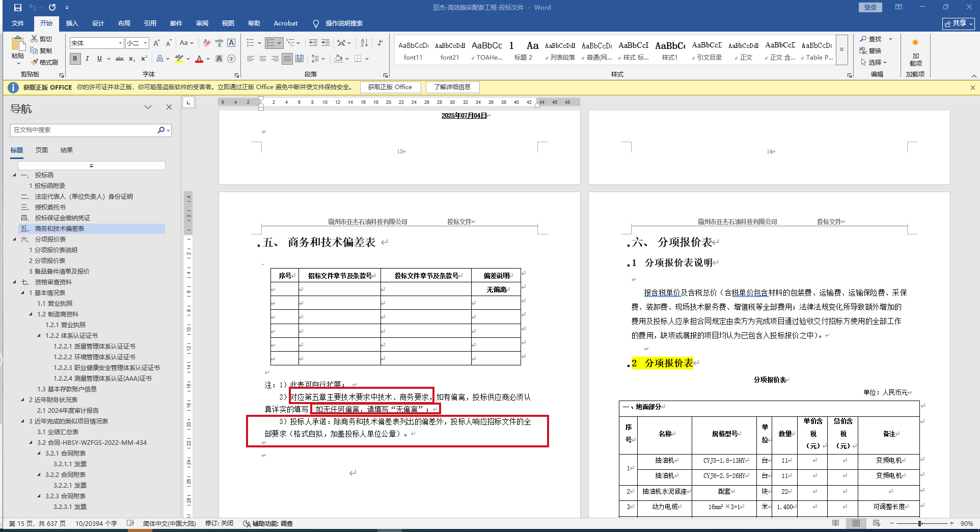Screen dimensions: 980x532
Task: Open the enclosed character tool
Action: click(231, 59)
